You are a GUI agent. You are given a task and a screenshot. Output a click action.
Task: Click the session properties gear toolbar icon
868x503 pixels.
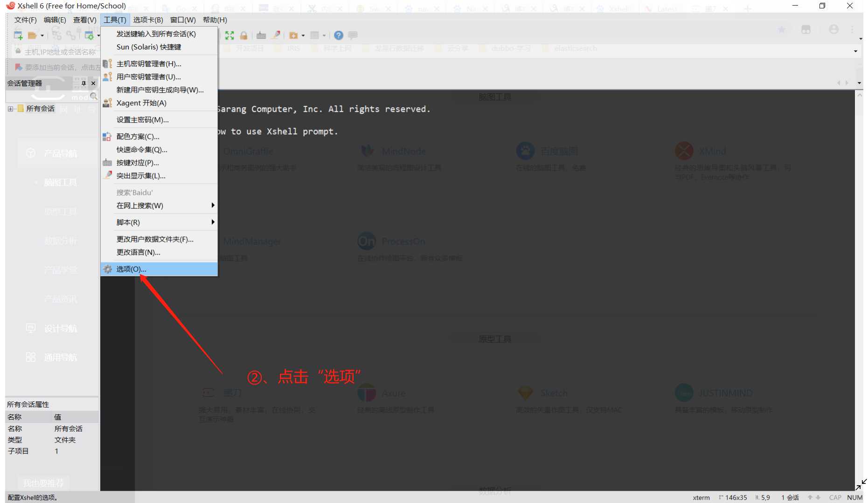89,35
